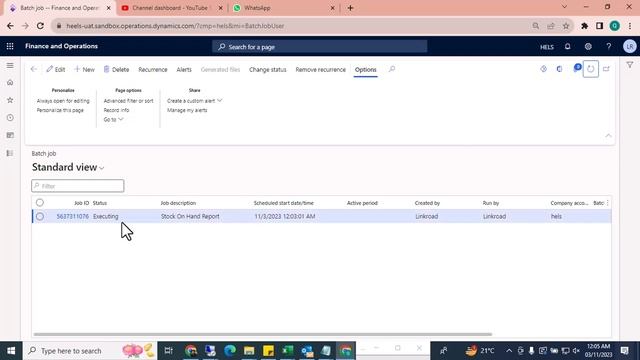The height and width of the screenshot is (360, 640).
Task: Bookmark this page star icon
Action: [x=566, y=26]
